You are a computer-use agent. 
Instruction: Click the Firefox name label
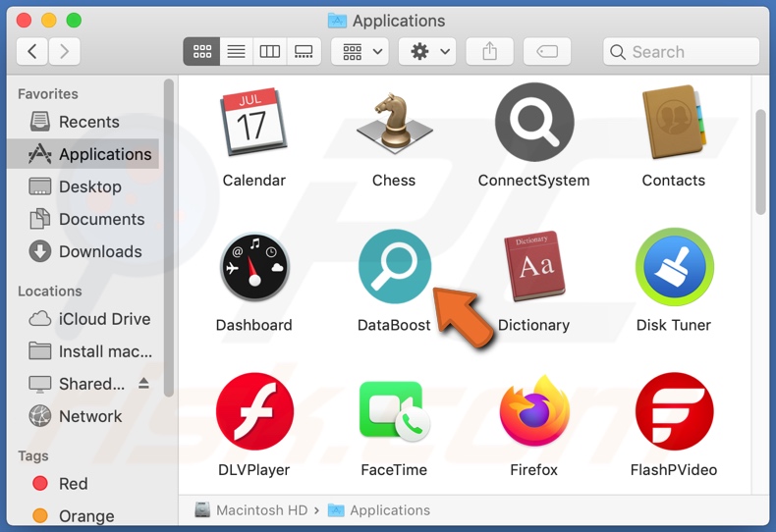click(x=534, y=470)
